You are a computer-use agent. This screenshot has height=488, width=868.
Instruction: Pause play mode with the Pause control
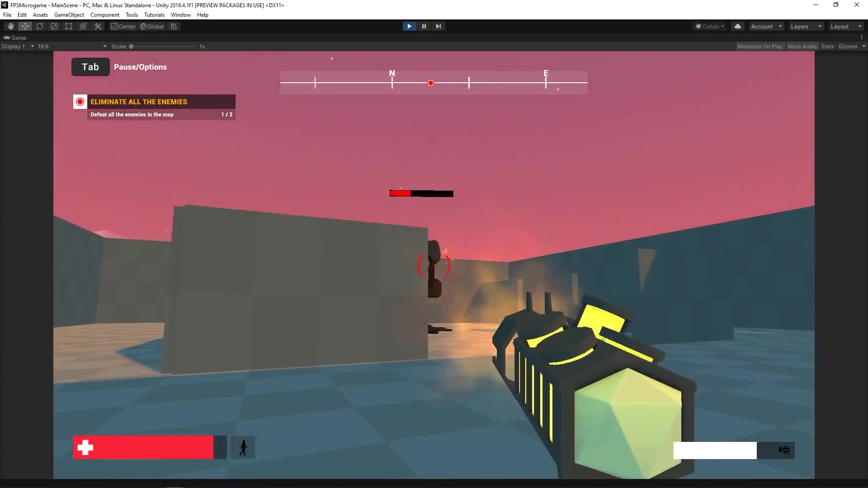point(424,26)
